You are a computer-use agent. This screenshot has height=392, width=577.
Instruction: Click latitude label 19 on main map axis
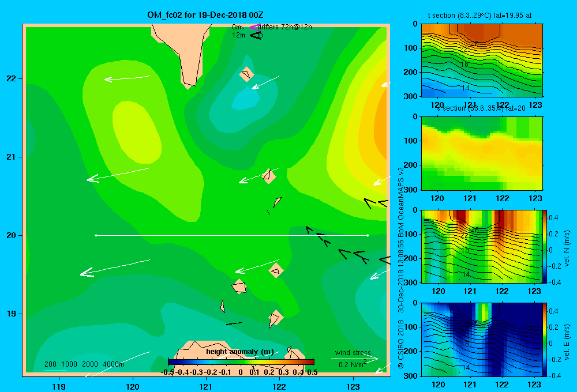coord(12,314)
